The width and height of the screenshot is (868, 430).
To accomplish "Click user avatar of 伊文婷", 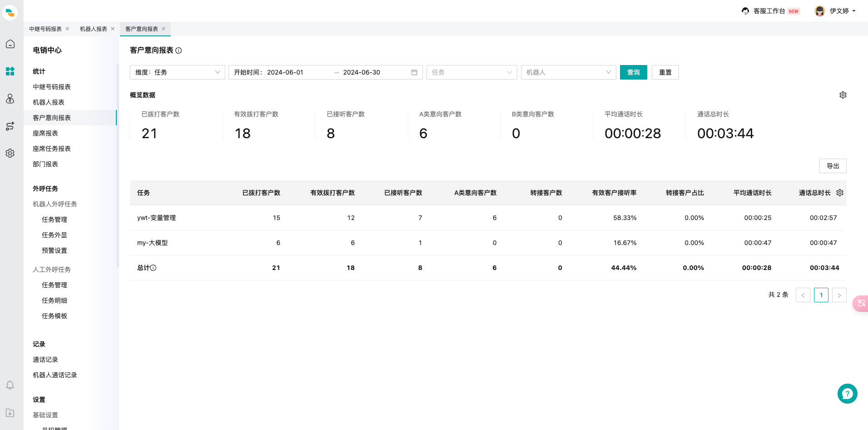I will (820, 11).
